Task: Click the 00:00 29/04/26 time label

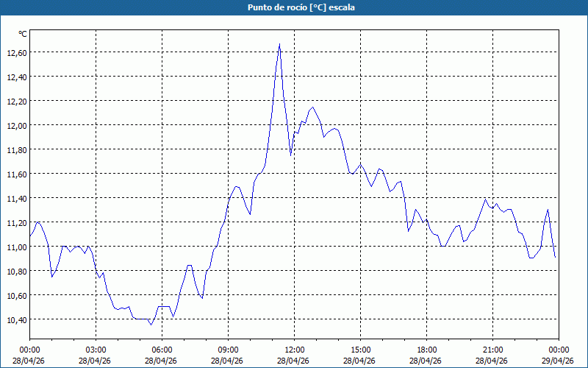Action: (559, 355)
